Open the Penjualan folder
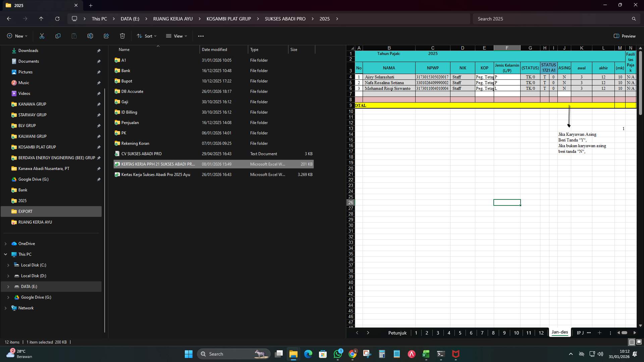Image resolution: width=644 pixels, height=362 pixels. pyautogui.click(x=130, y=122)
